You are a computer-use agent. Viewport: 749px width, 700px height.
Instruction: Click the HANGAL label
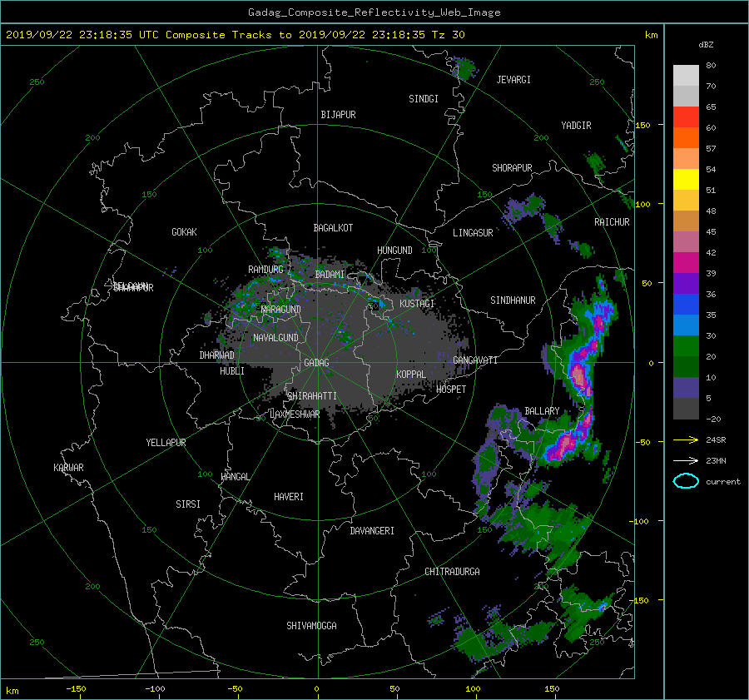(x=235, y=477)
